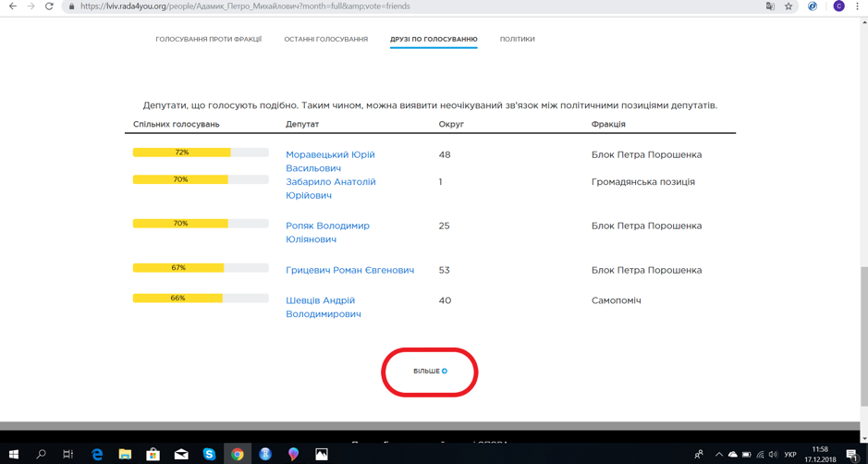Open deputy Забарило Анатолій Юрійович link
868x464 pixels.
331,189
